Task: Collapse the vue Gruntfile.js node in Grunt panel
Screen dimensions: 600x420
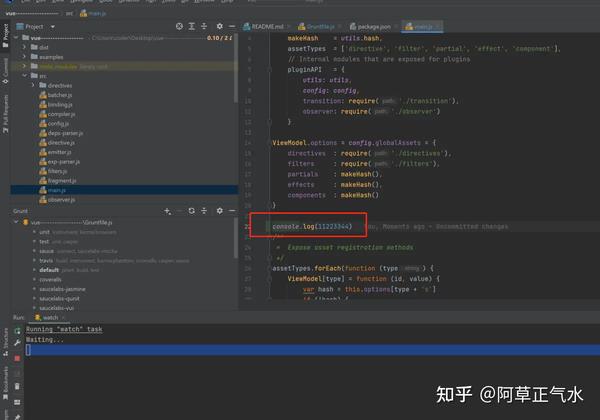Action: pyautogui.click(x=16, y=222)
